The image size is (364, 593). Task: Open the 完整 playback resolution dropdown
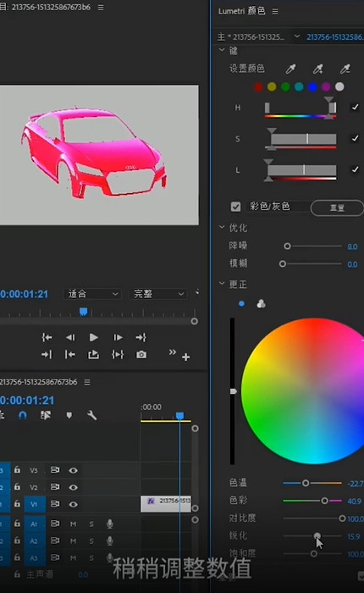158,294
